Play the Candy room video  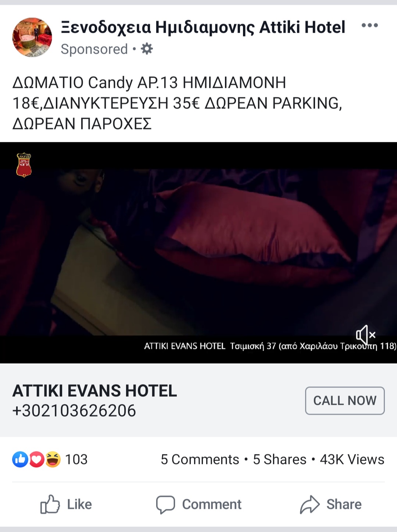[x=198, y=253]
